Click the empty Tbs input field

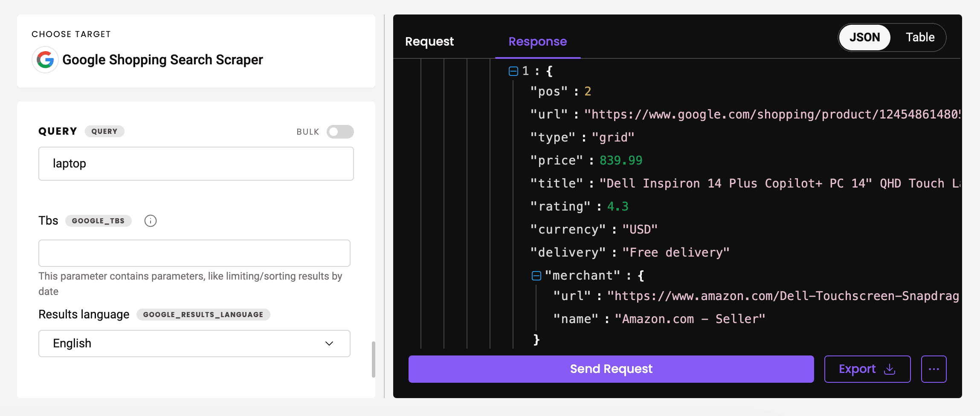tap(194, 253)
